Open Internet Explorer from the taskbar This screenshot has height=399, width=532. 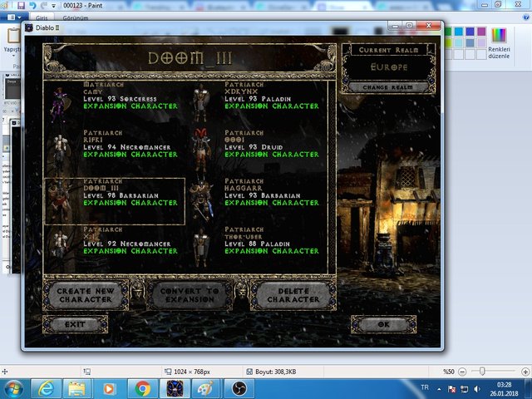pyautogui.click(x=47, y=389)
